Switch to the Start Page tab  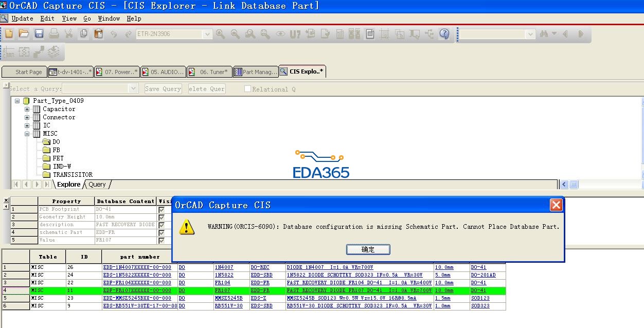coord(24,72)
